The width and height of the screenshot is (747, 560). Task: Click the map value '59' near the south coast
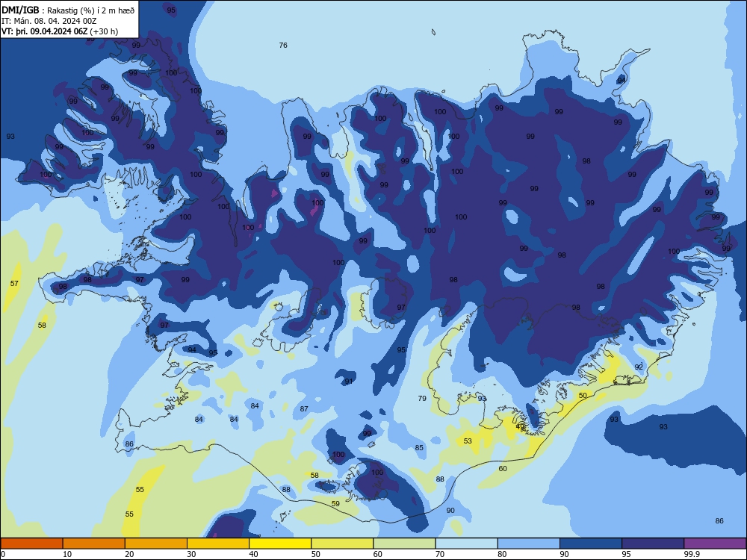335,503
